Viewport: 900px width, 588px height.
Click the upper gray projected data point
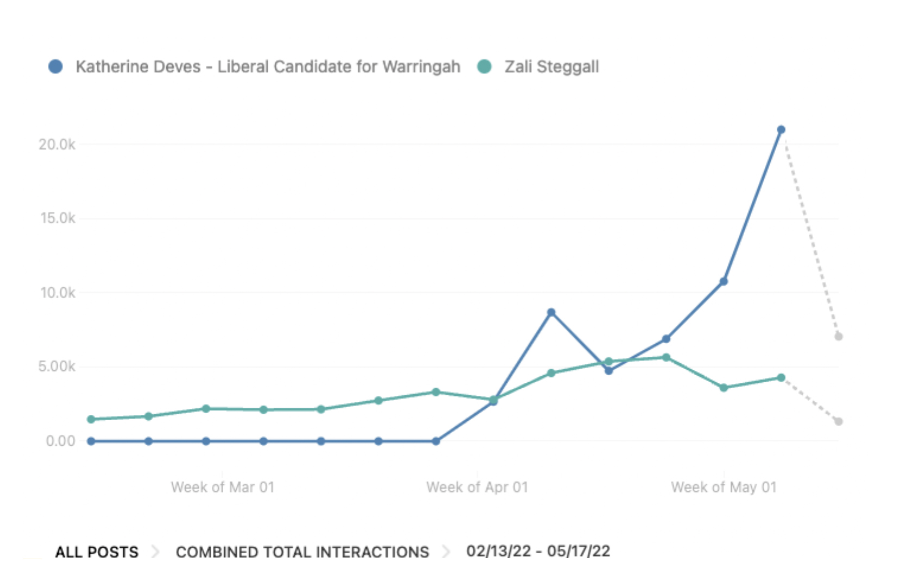click(x=839, y=337)
